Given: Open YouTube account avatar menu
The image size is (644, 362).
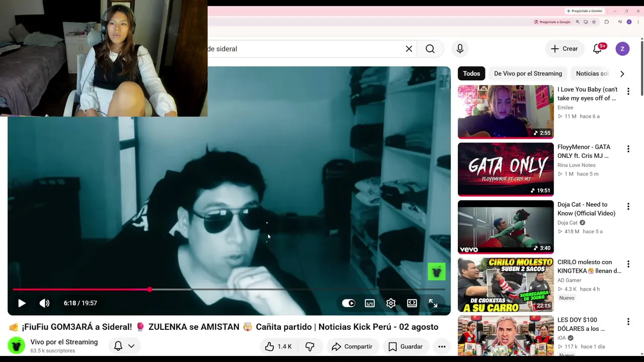Looking at the screenshot, I should 622,49.
